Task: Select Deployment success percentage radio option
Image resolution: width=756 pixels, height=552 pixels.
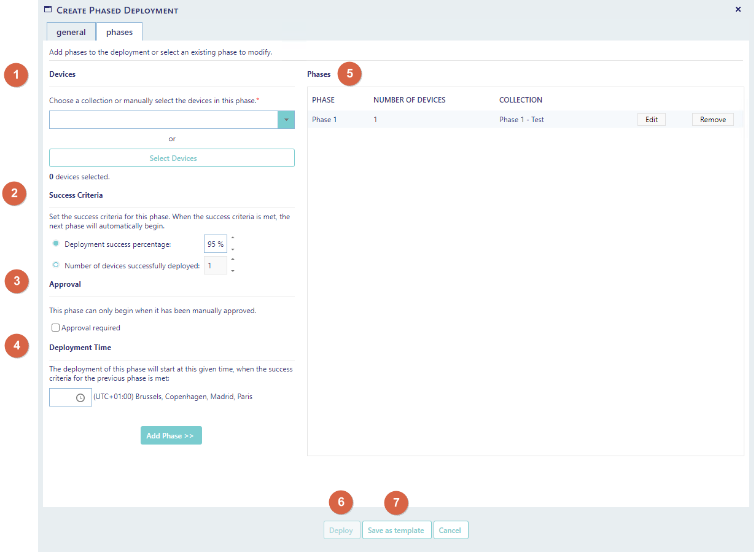Action: [56, 244]
